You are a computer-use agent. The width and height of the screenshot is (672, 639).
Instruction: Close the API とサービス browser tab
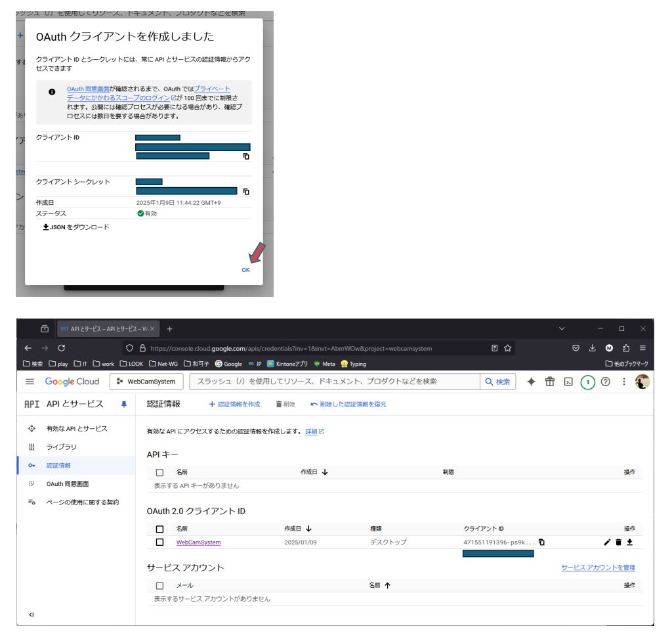click(x=152, y=329)
